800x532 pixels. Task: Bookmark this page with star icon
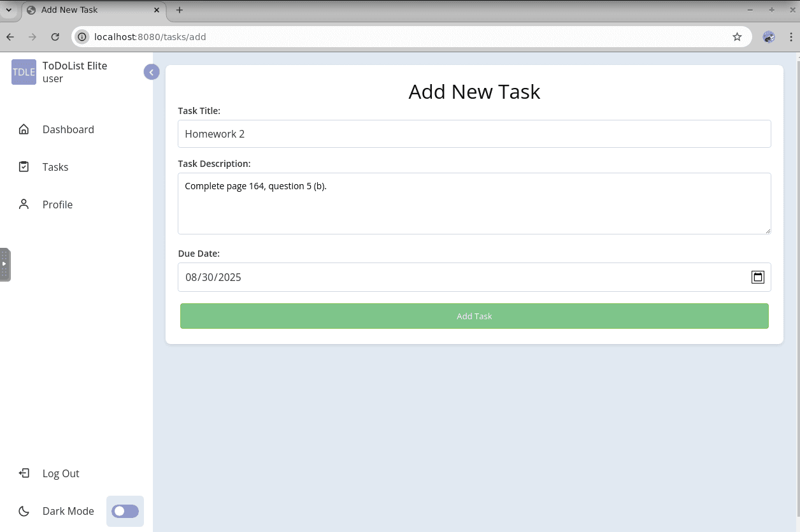pos(737,37)
